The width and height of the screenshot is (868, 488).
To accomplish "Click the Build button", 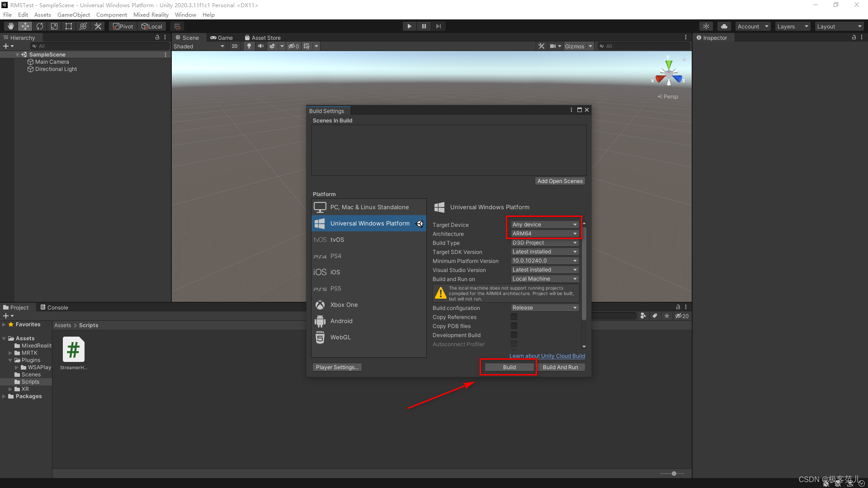I will 509,366.
